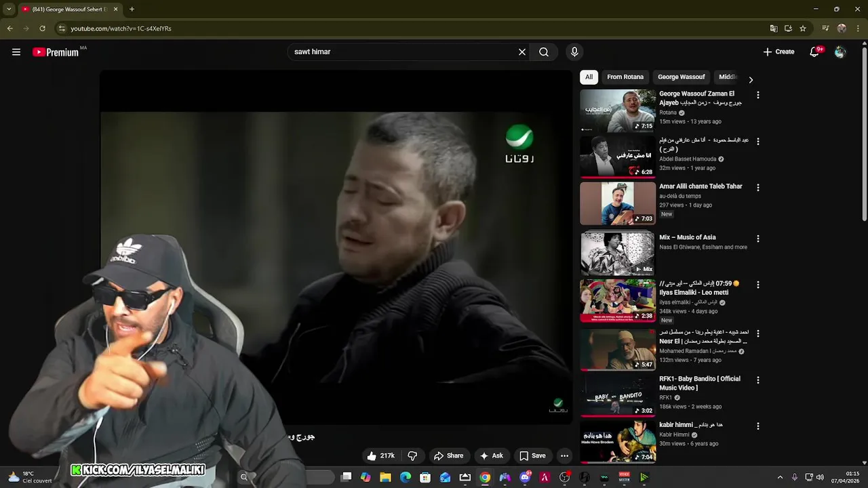Open the notifications bell
The image size is (868, 488).
(815, 52)
